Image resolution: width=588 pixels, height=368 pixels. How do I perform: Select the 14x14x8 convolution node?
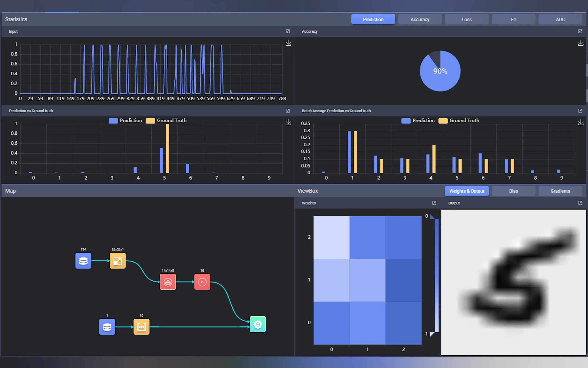[x=168, y=282]
